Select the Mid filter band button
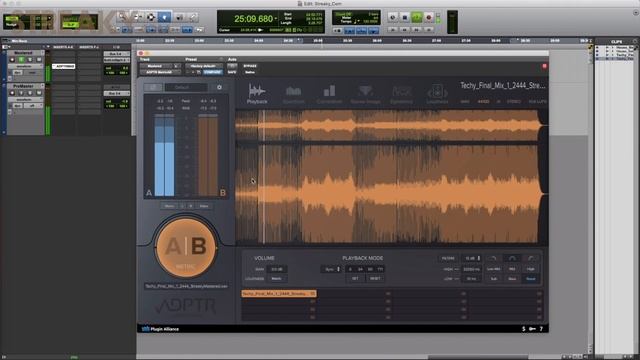 click(x=512, y=269)
